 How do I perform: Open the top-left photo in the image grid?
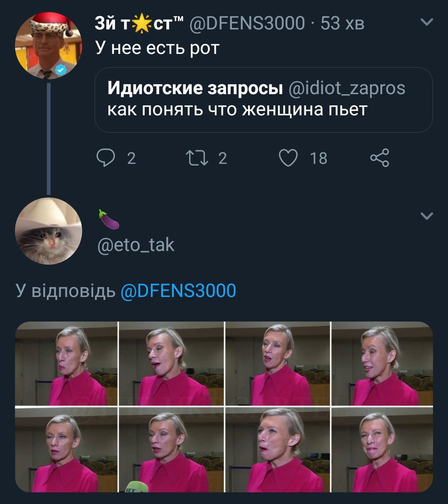click(x=66, y=363)
